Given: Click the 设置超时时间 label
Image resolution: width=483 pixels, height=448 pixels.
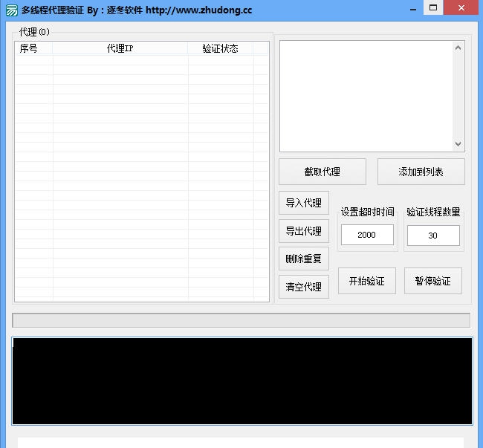Looking at the screenshot, I should tap(368, 212).
